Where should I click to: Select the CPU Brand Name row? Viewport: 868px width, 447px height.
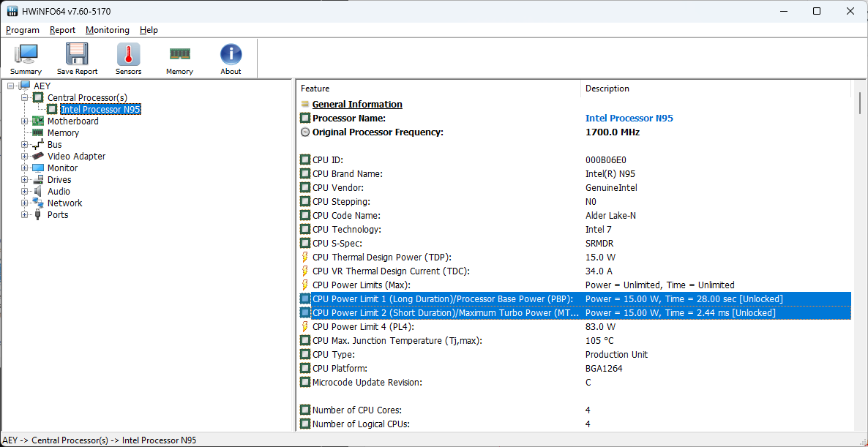point(575,173)
